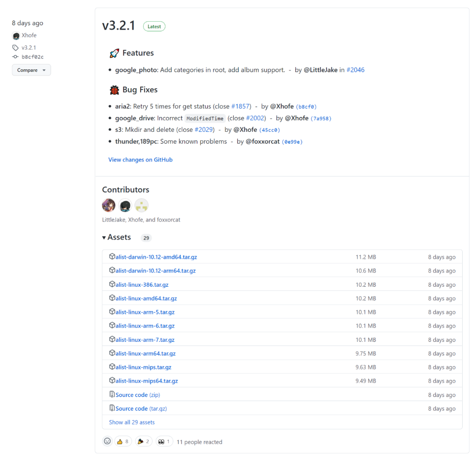Open commit b8cf02c link in sidebar
Screen dimensions: 476x461
(33, 57)
